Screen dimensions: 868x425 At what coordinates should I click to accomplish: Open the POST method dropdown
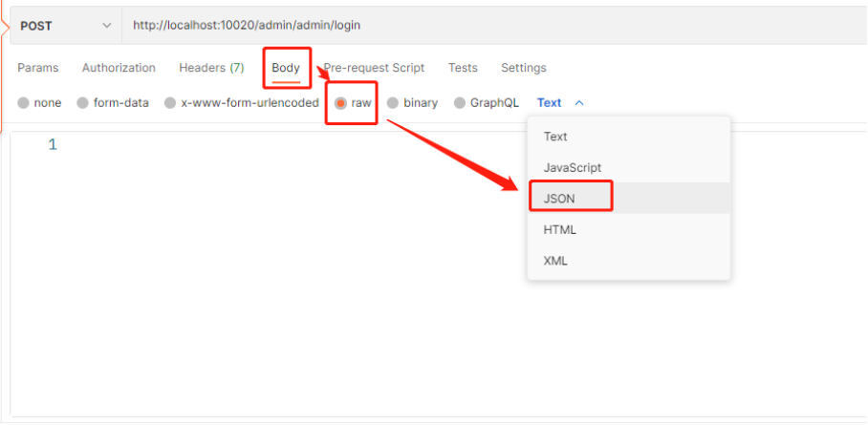click(x=66, y=26)
